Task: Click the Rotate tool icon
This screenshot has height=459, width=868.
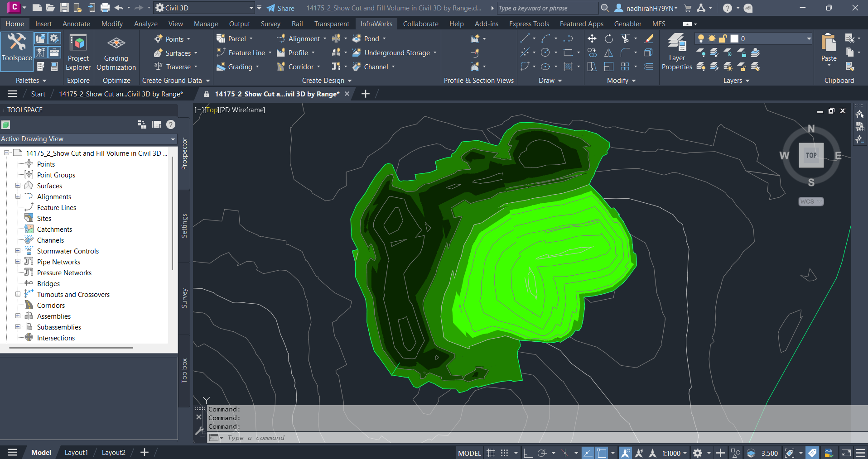Action: [x=608, y=39]
